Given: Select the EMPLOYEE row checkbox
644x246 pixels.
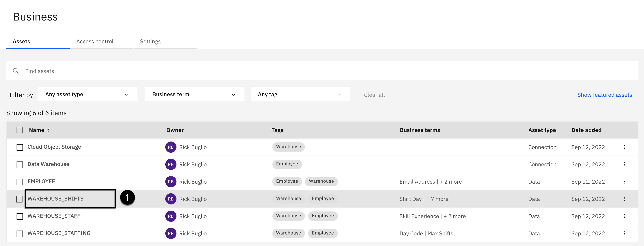Looking at the screenshot, I should click(x=19, y=182).
